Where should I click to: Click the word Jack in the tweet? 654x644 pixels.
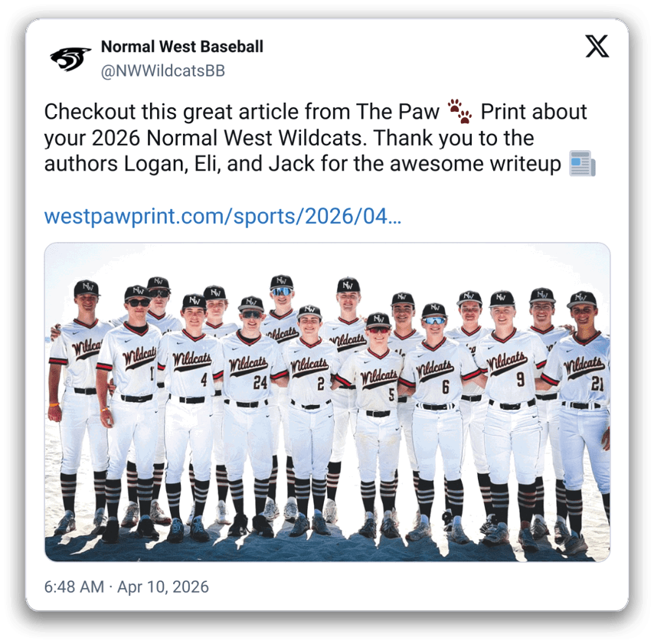[x=291, y=164]
